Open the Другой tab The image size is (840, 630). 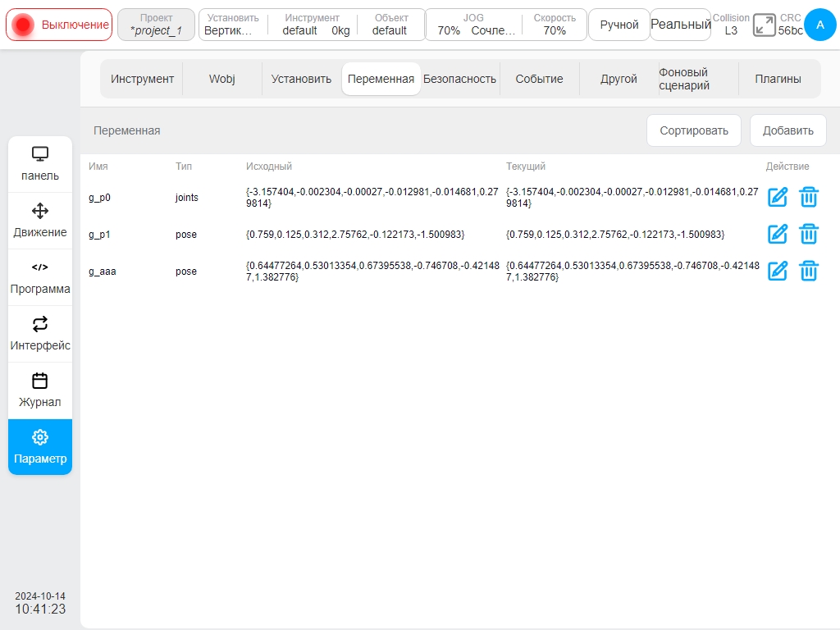[619, 79]
